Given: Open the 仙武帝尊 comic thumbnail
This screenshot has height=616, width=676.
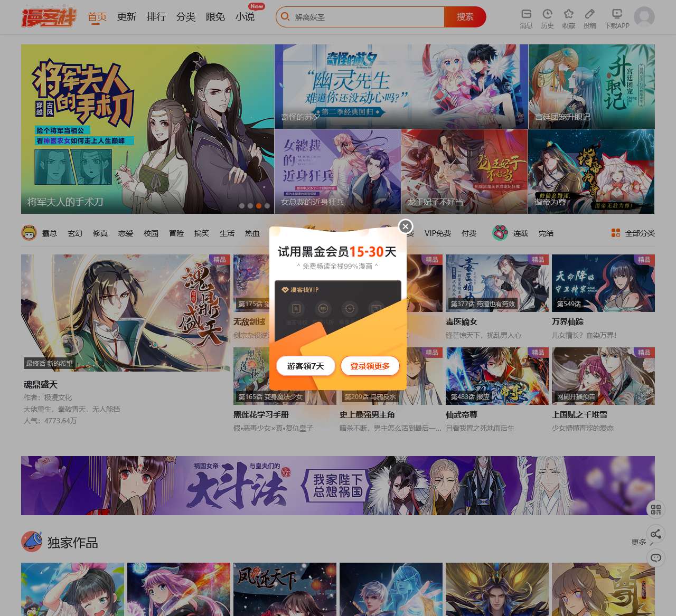Looking at the screenshot, I should coord(497,376).
